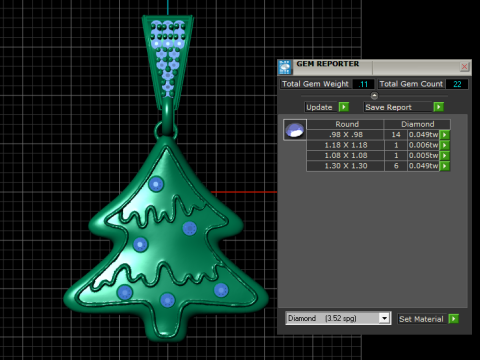Click green arrow in 1.08 X 1.08 row
The width and height of the screenshot is (480, 360).
(445, 155)
